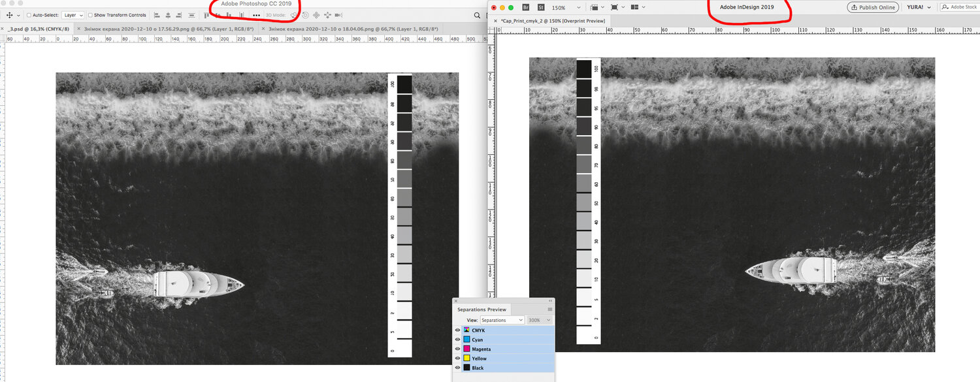
Task: Click 3D Pan mode icon
Action: (x=316, y=15)
